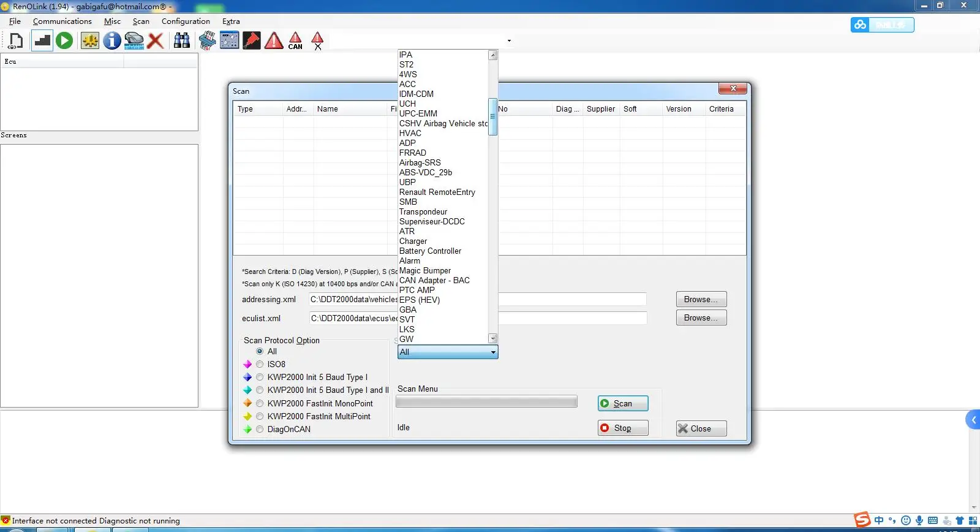Open the emoji smiley icon in IME bar
The width and height of the screenshot is (980, 532).
tap(906, 520)
